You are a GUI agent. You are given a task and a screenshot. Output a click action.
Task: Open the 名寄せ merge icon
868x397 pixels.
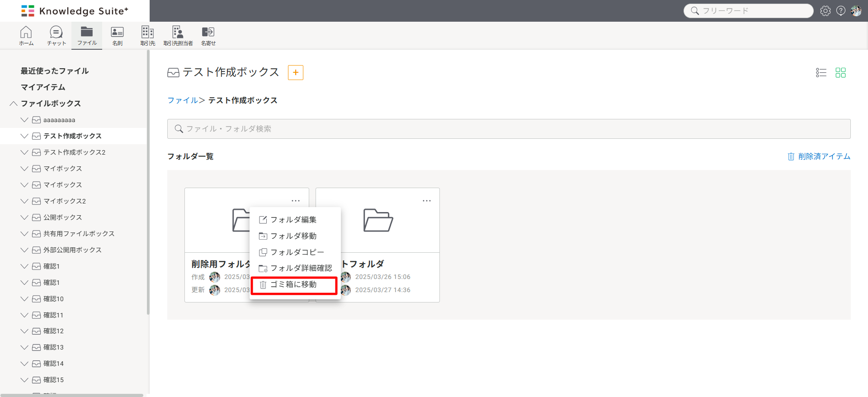(x=208, y=35)
